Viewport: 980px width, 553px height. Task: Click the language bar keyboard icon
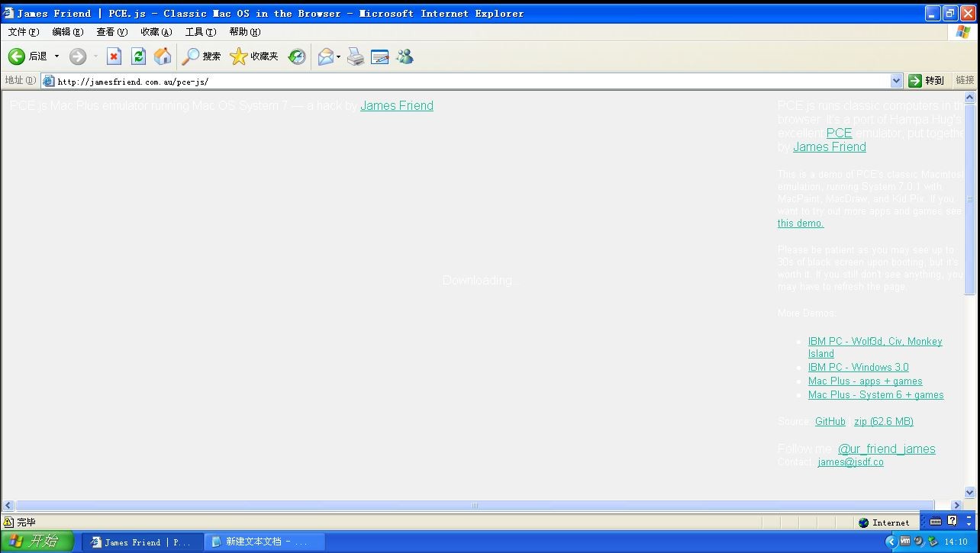tap(936, 522)
